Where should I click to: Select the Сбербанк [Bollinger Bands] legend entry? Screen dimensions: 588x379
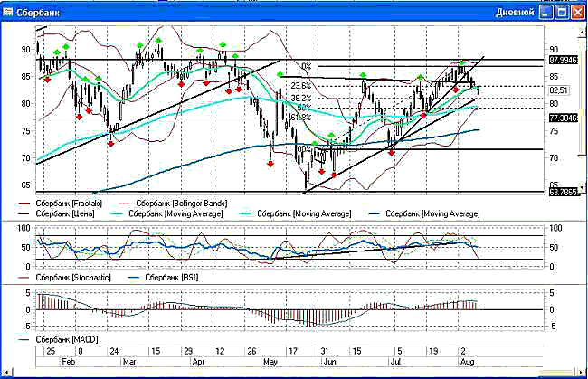pos(173,204)
